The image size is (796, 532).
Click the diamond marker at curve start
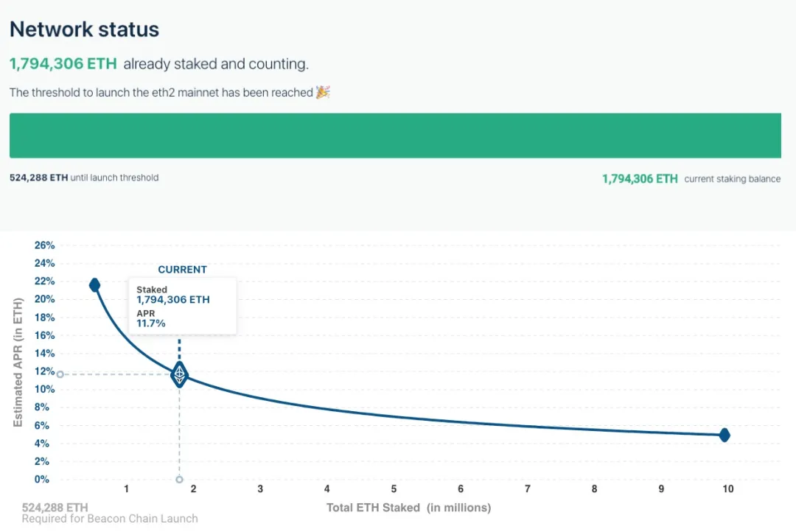click(x=94, y=284)
